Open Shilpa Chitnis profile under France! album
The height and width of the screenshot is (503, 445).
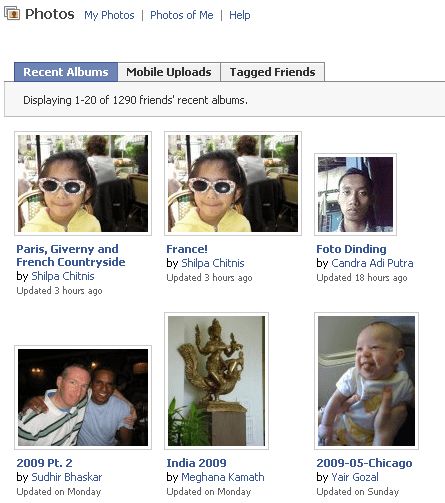(x=213, y=263)
